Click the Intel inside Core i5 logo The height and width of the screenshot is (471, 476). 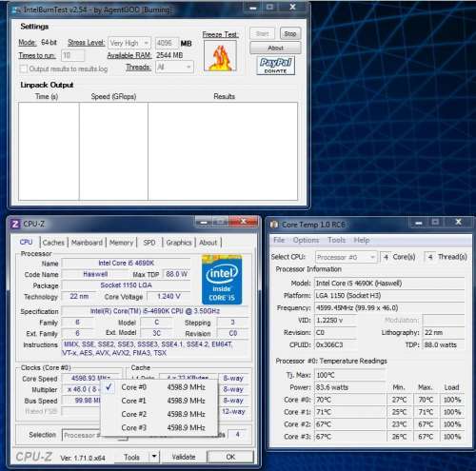point(222,280)
